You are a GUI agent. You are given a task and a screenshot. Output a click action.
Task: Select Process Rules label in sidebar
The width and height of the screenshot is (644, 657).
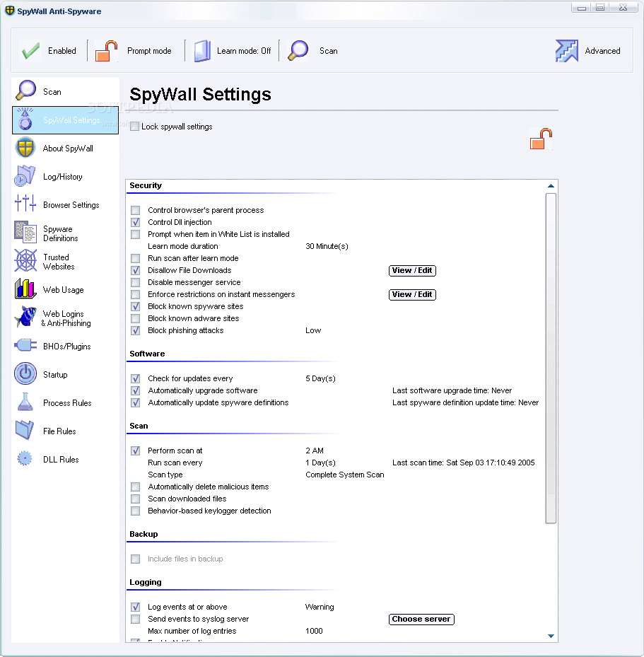67,403
